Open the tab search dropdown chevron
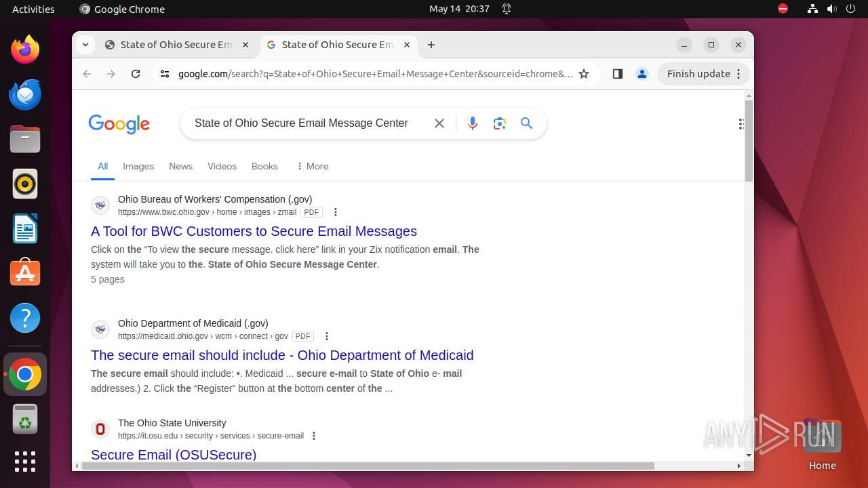The width and height of the screenshot is (868, 488). coord(85,45)
